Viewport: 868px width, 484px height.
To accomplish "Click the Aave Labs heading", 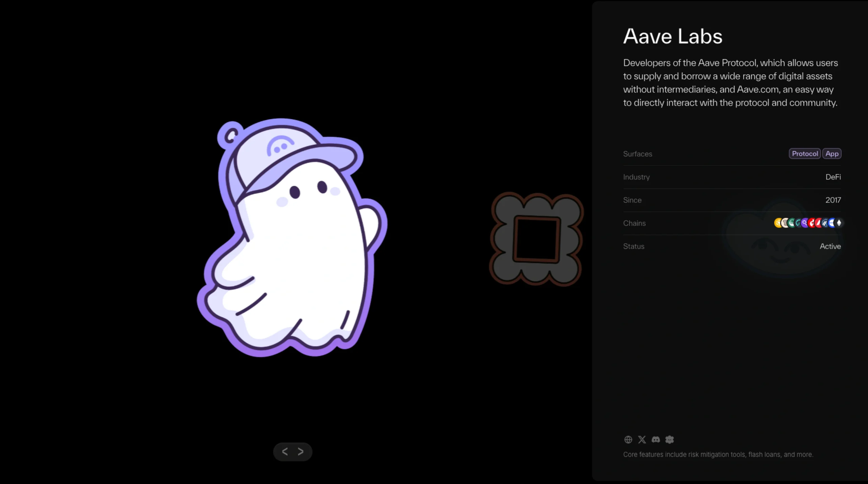I will (x=673, y=36).
